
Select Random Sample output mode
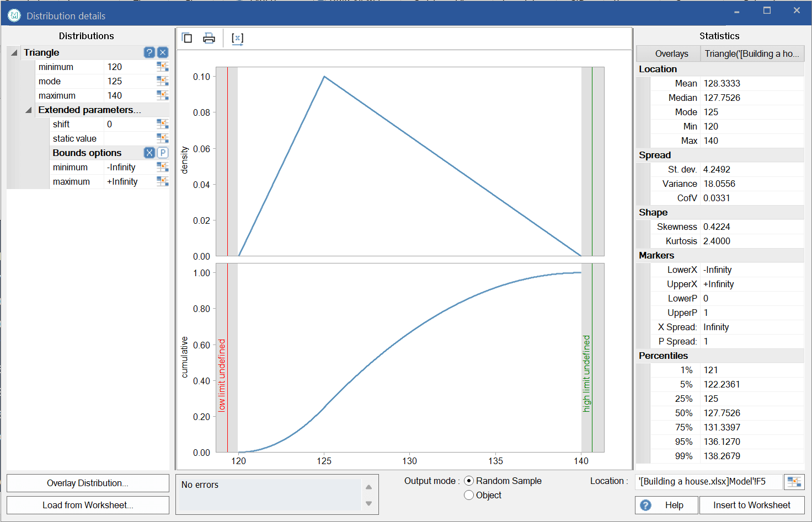pos(469,481)
